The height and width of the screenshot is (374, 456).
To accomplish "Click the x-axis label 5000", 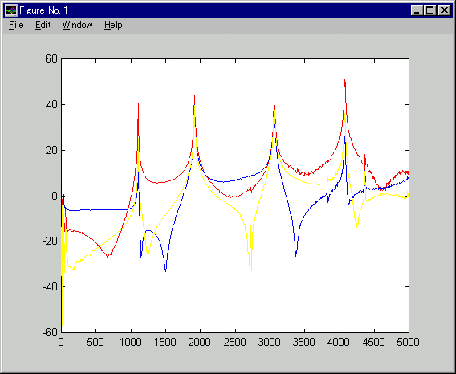I will (408, 342).
